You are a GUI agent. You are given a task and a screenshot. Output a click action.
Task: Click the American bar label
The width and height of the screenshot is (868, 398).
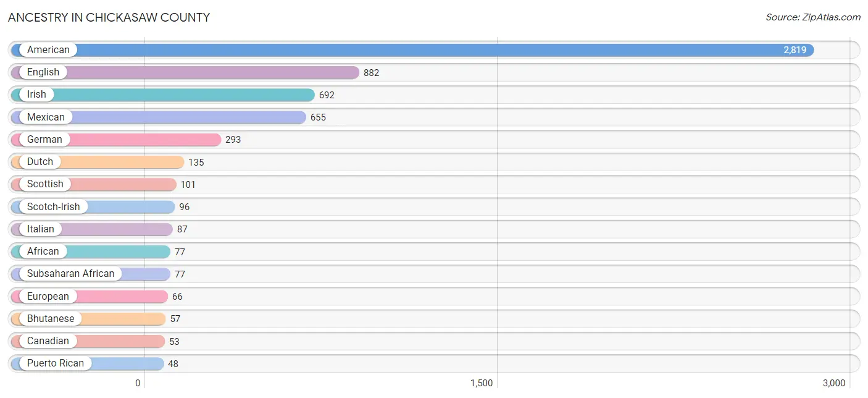pos(48,50)
